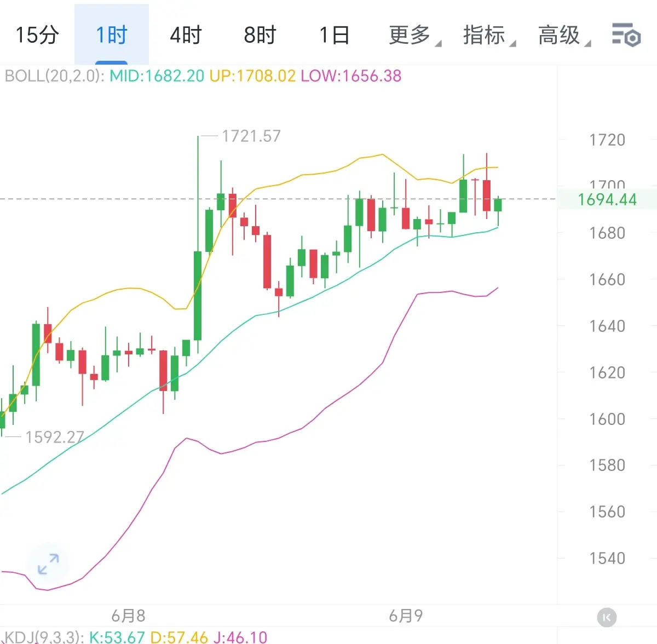
Task: Click the D:57.46 value
Action: coord(179,637)
